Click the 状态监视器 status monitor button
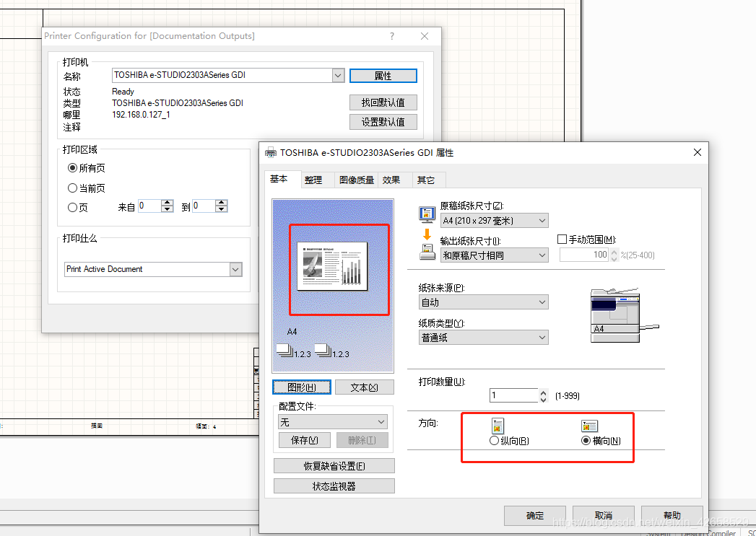This screenshot has height=536, width=756. 334,486
